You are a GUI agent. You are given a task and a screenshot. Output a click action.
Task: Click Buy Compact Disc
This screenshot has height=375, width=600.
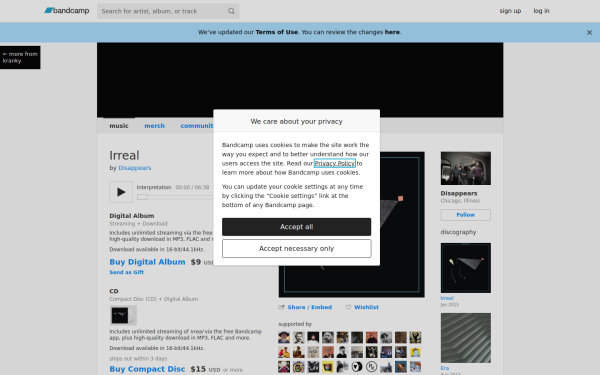pos(147,369)
